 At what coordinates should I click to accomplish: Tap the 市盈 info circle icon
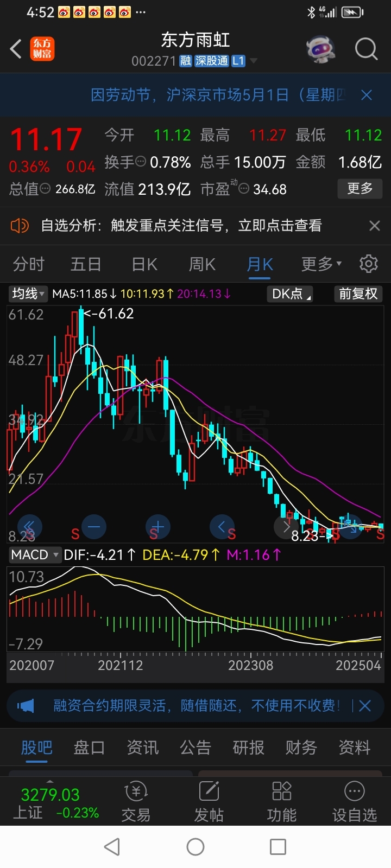tap(244, 189)
